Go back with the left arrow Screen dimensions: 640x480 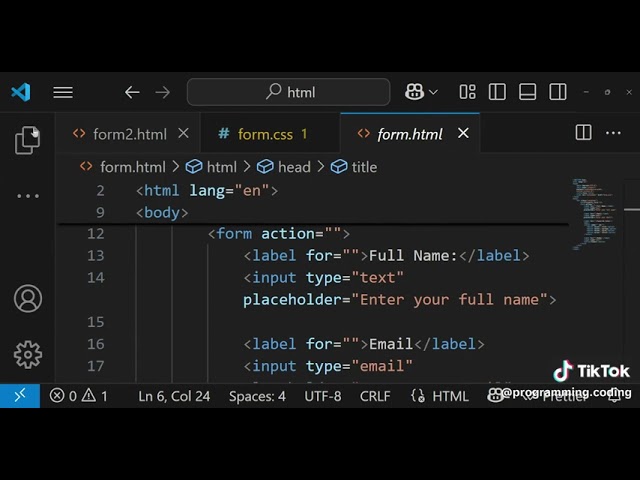tap(132, 92)
